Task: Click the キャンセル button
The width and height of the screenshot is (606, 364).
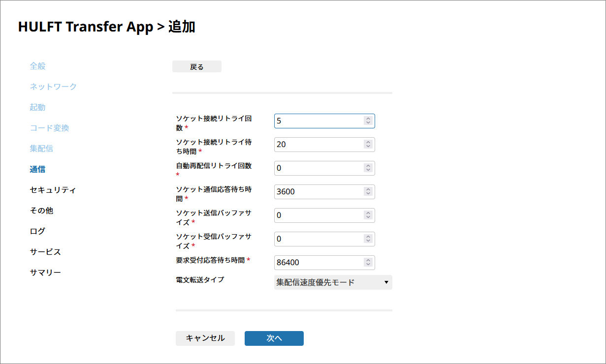Action: (205, 338)
